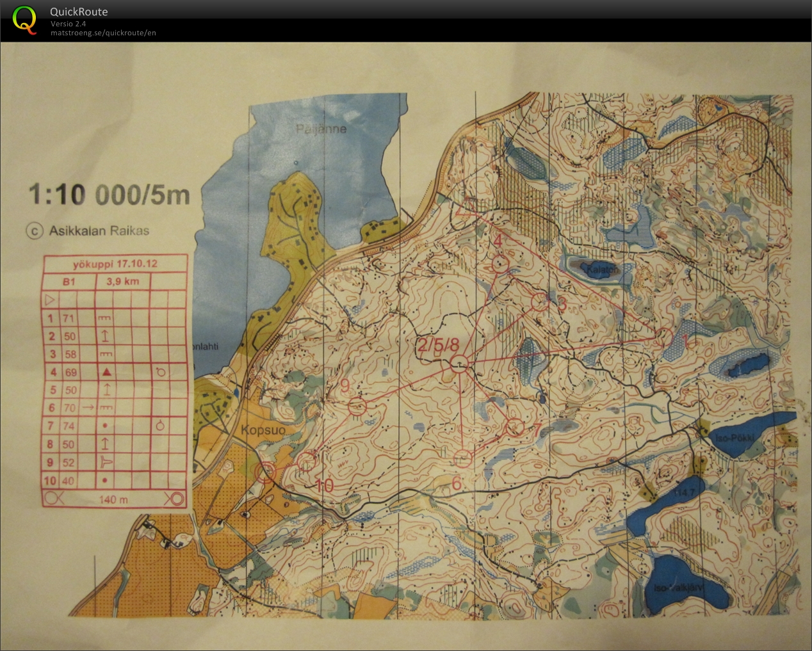Click the 140 m finish distance text
This screenshot has width=812, height=651.
pyautogui.click(x=113, y=499)
